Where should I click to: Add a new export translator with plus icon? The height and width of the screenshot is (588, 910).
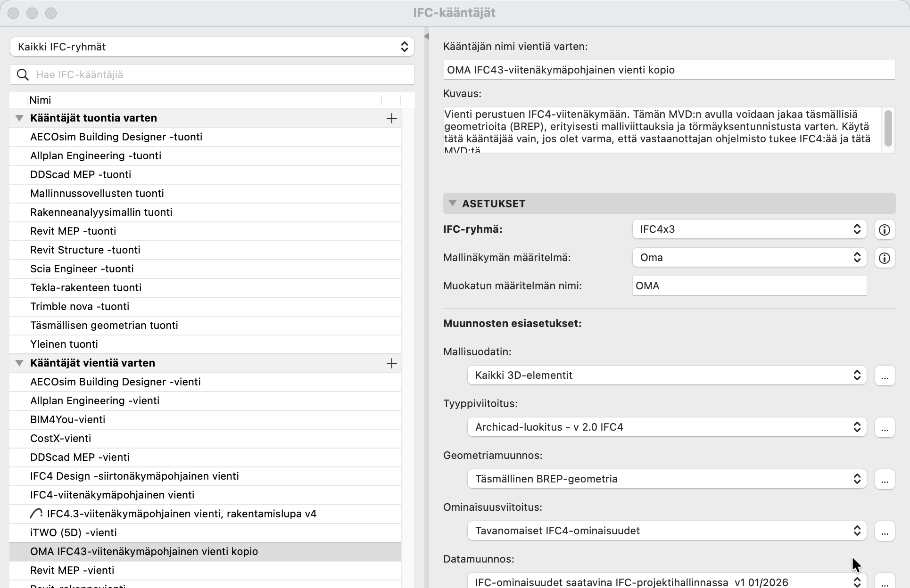point(391,363)
